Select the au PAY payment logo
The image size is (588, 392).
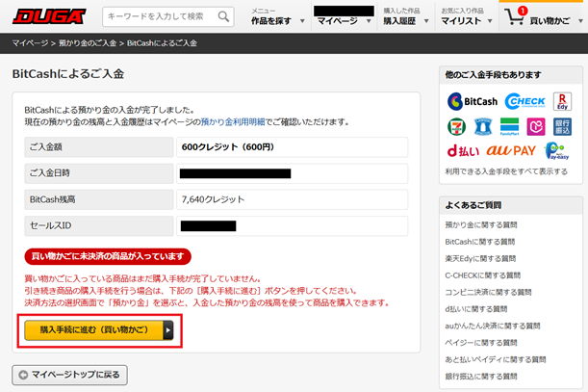(x=511, y=150)
